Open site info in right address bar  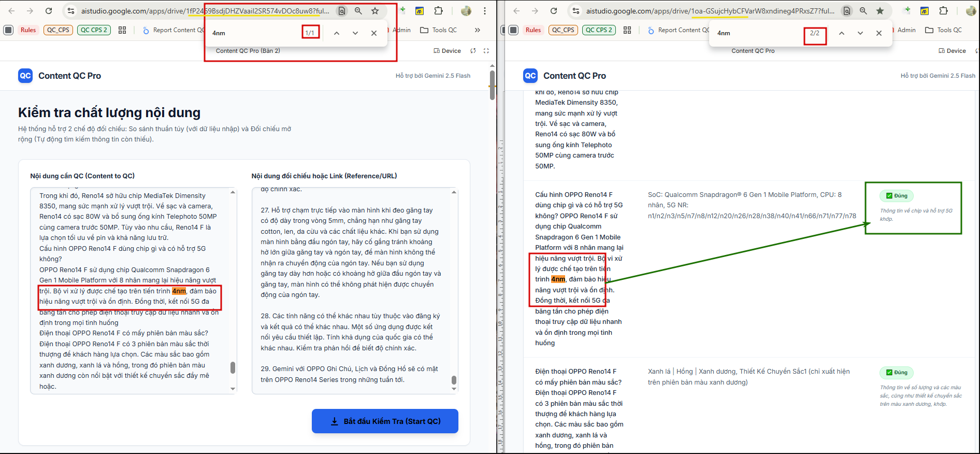(576, 11)
